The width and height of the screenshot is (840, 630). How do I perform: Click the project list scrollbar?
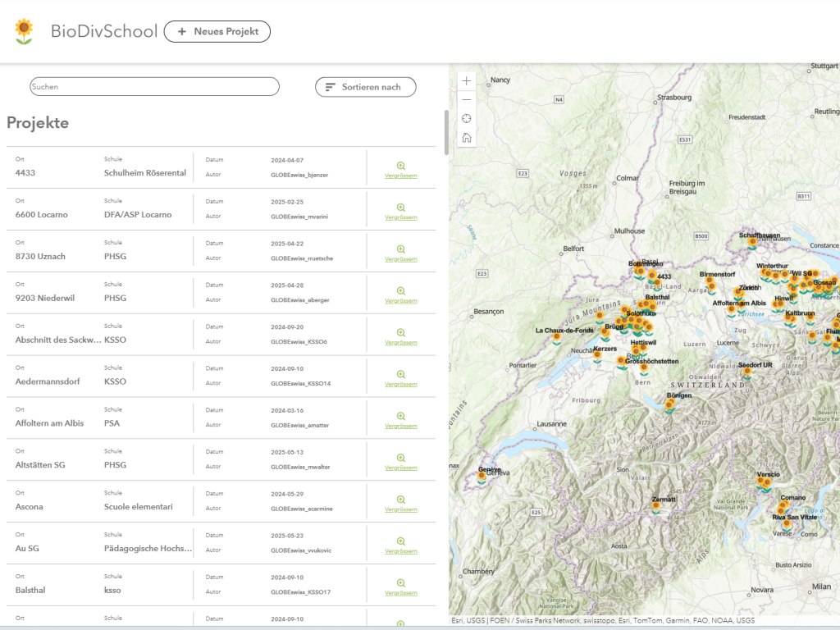click(446, 133)
